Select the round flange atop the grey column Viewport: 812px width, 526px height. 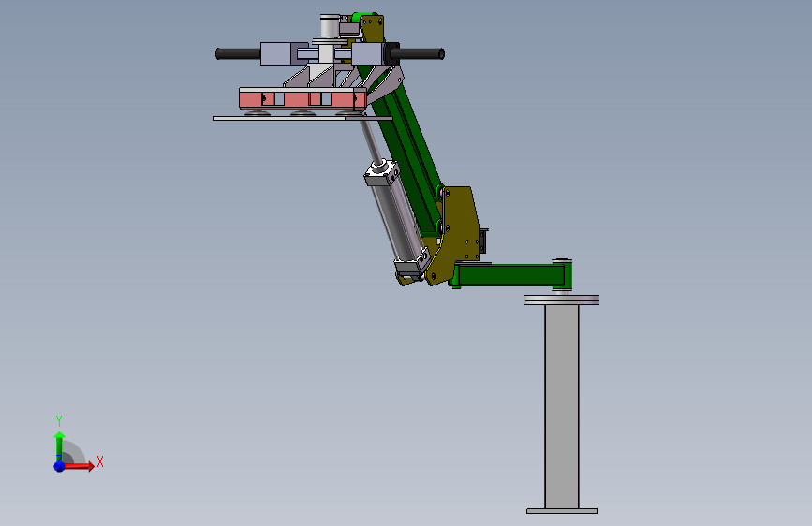coord(562,300)
